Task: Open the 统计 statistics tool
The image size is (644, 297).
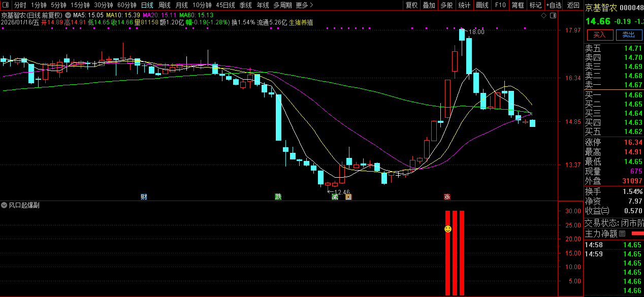Action: click(x=464, y=5)
